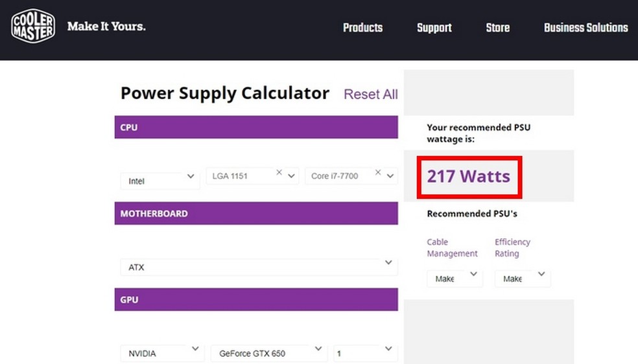Click the Reset All link

coord(371,95)
